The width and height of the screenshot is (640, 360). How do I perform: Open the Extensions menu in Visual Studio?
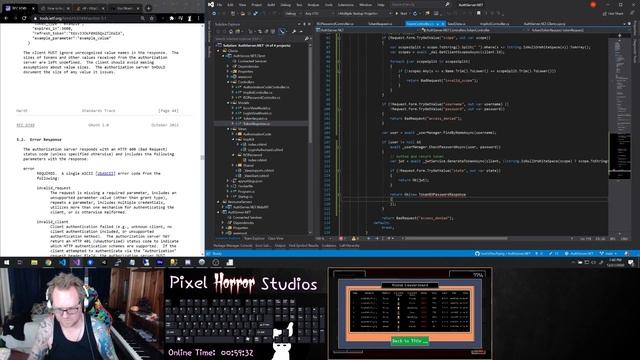point(346,5)
